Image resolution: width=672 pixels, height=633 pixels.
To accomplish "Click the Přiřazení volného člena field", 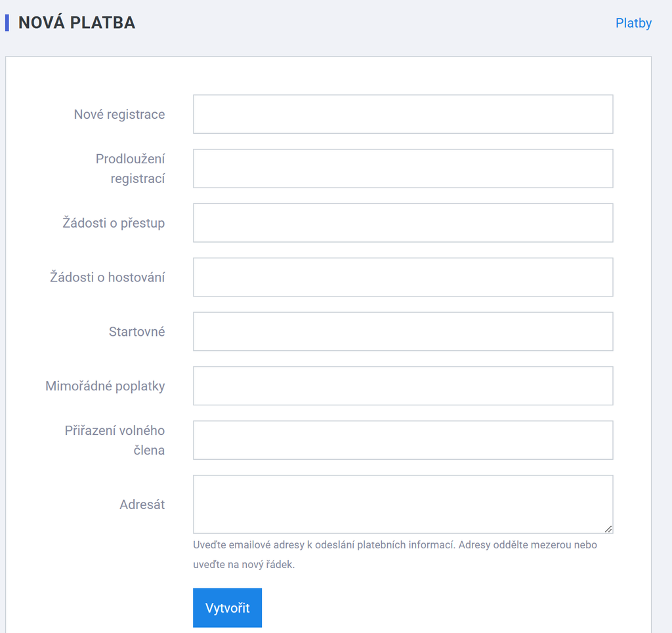I will (403, 440).
